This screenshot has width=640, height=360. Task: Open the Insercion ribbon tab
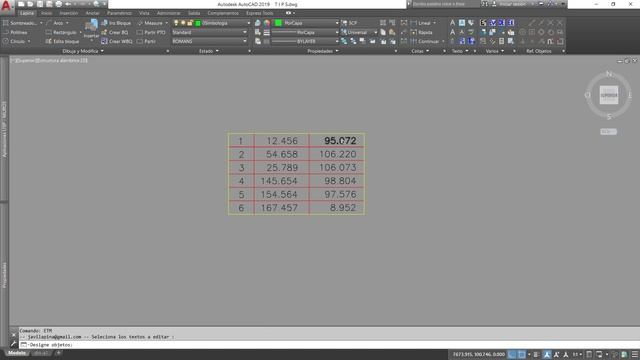[x=69, y=13]
